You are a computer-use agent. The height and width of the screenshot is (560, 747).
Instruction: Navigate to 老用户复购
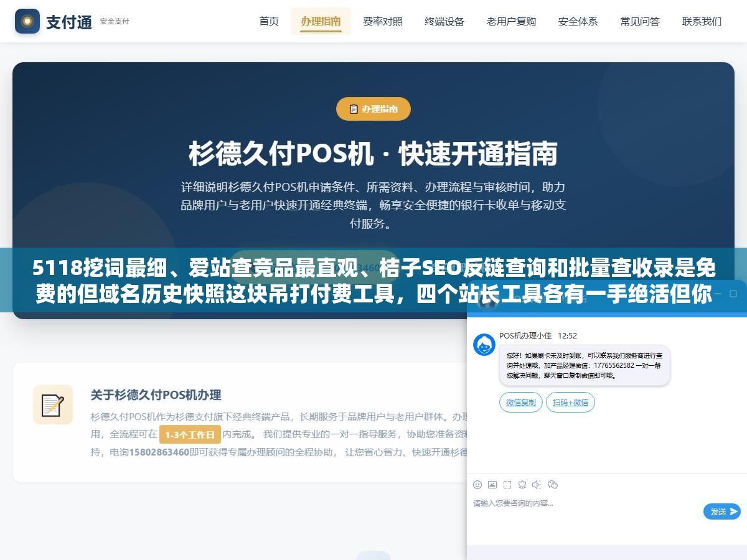click(x=511, y=21)
